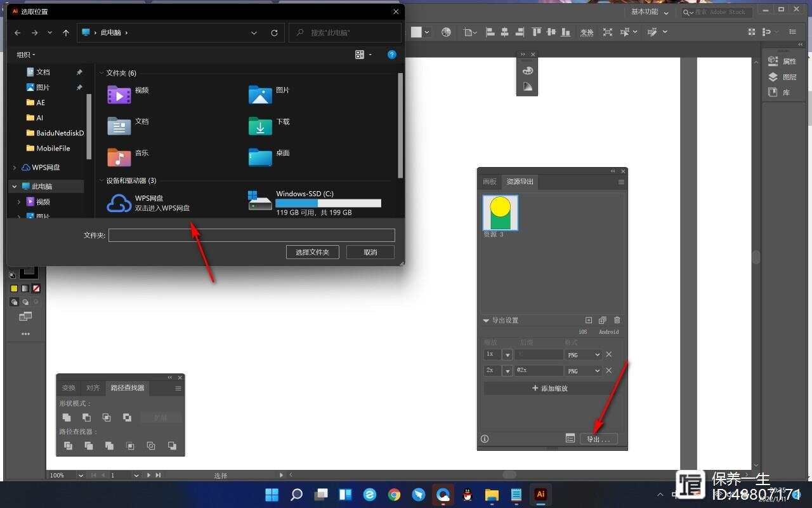Click vertical align top icon
Screen dimensions: 812x508
click(x=537, y=32)
